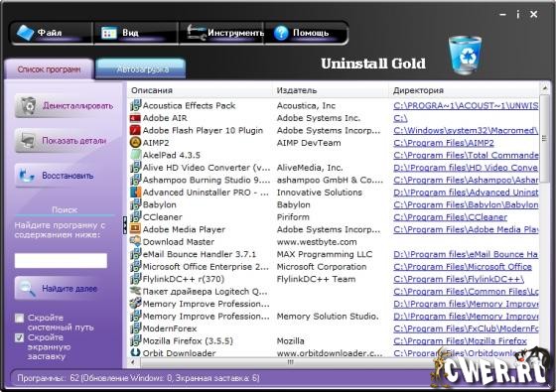This screenshot has height=392, width=556.
Task: Open the C:\Program Files\Mozilla Firefox directory link
Action: [x=460, y=341]
